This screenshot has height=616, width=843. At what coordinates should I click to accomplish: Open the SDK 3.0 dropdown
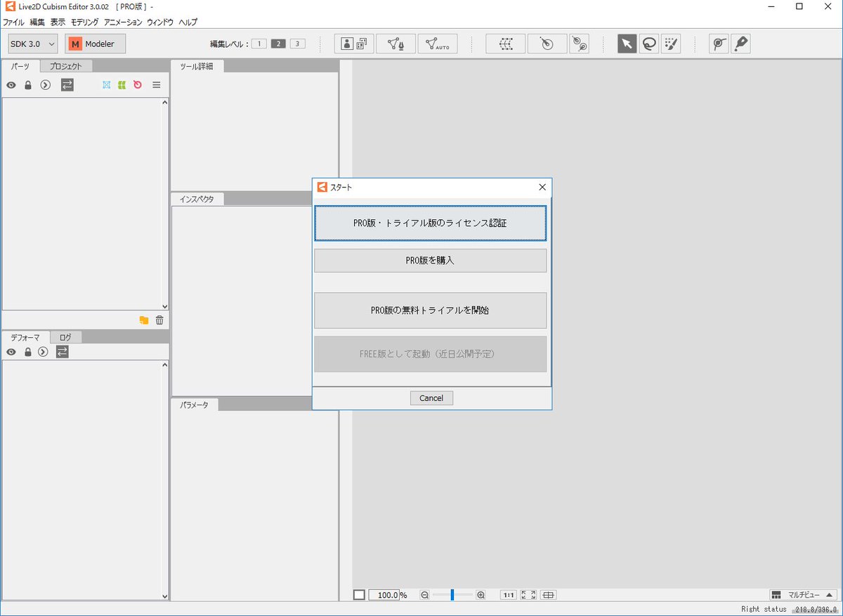[x=32, y=44]
